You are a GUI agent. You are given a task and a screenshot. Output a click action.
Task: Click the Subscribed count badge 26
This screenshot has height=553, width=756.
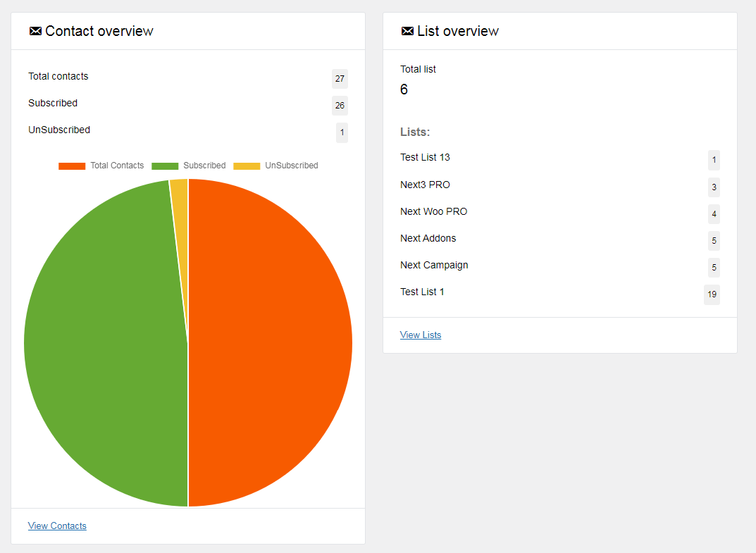click(340, 106)
